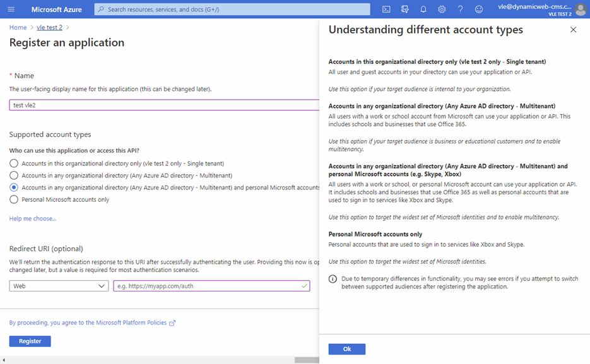Expand the Web platform dropdown
Screen dimensions: 590x364
(59, 286)
